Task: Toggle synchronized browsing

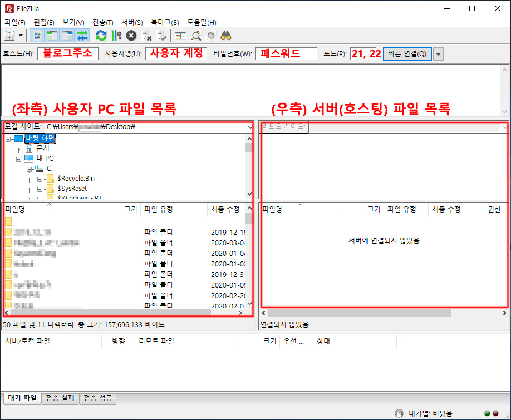Action: [x=211, y=36]
